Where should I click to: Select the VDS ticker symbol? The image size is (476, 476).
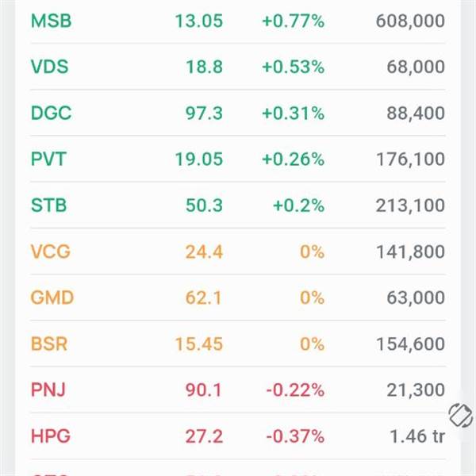49,67
